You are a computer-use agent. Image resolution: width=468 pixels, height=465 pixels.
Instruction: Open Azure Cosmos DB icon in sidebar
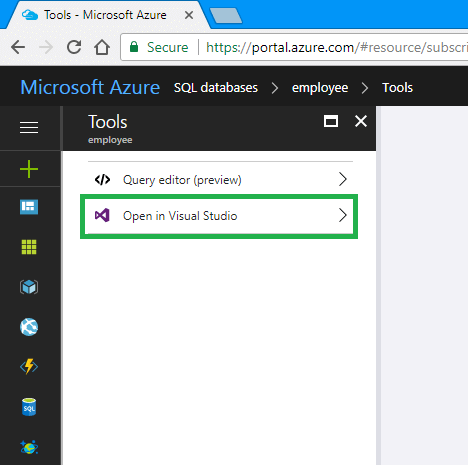(x=29, y=447)
